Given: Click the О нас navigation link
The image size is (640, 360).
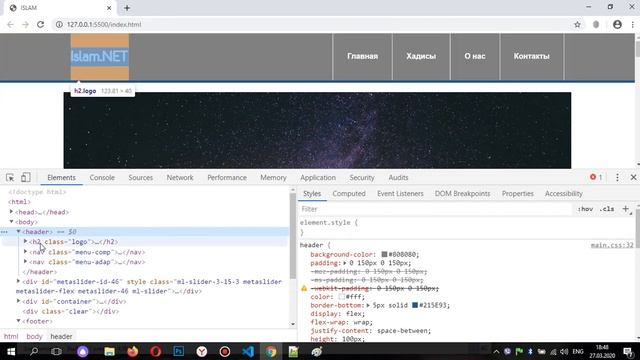Looking at the screenshot, I should [x=475, y=56].
